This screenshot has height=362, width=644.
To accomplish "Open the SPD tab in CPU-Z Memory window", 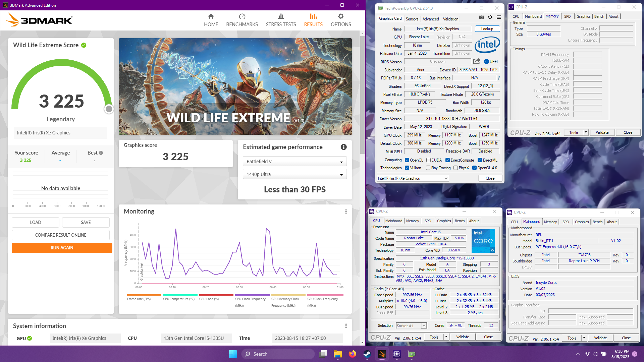I will (x=567, y=16).
